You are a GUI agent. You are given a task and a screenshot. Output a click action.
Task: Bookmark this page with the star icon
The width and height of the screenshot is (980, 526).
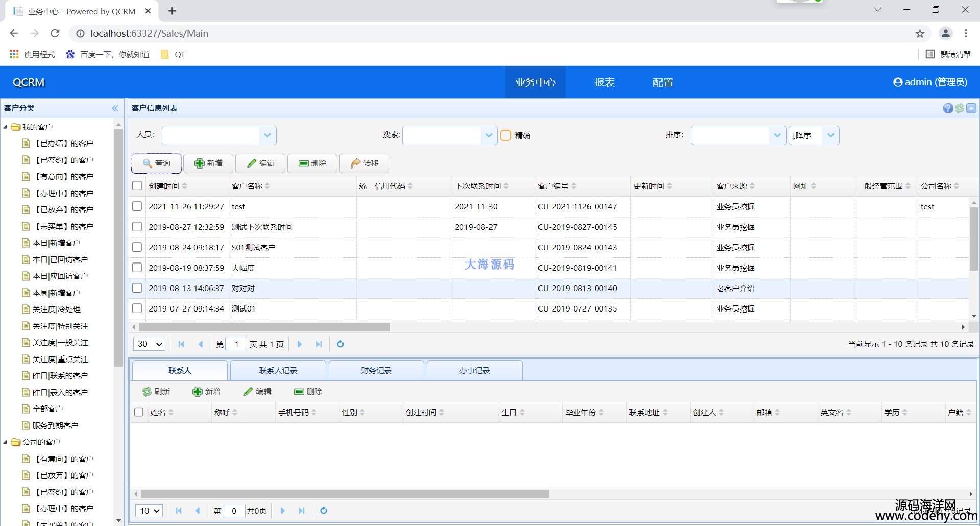pos(920,34)
